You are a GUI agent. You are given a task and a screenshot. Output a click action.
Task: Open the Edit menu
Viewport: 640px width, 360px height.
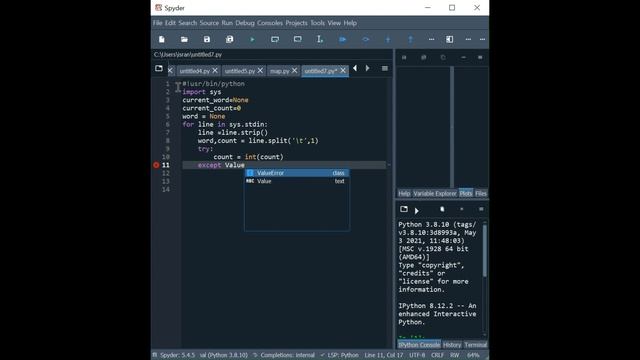(170, 23)
